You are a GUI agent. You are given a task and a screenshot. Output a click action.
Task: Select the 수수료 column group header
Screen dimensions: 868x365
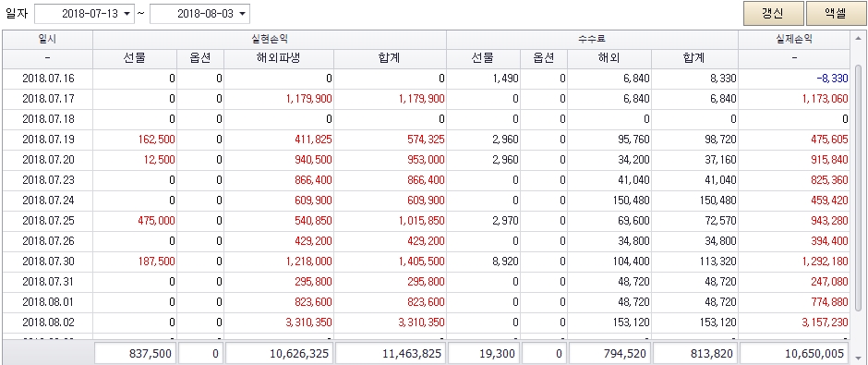point(592,40)
